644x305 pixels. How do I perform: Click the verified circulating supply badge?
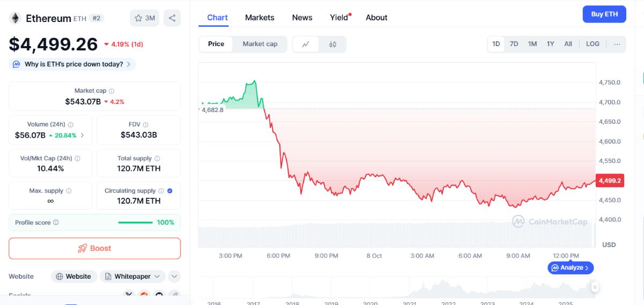click(170, 191)
